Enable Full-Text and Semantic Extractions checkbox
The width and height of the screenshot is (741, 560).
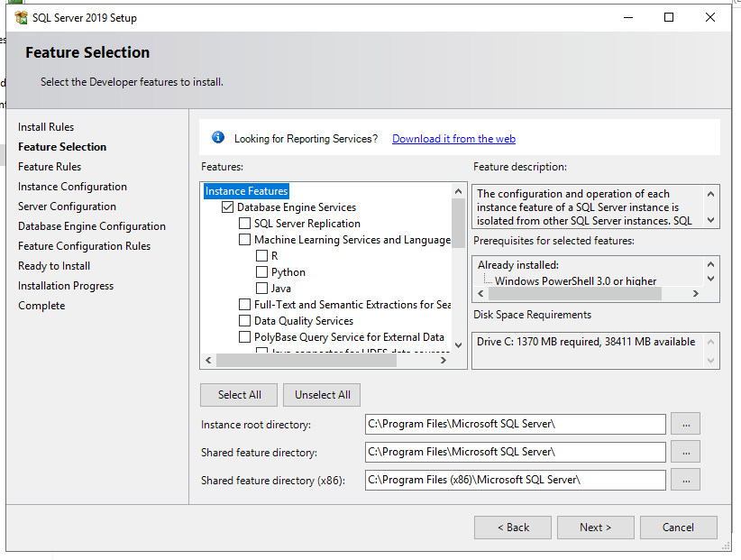(245, 304)
